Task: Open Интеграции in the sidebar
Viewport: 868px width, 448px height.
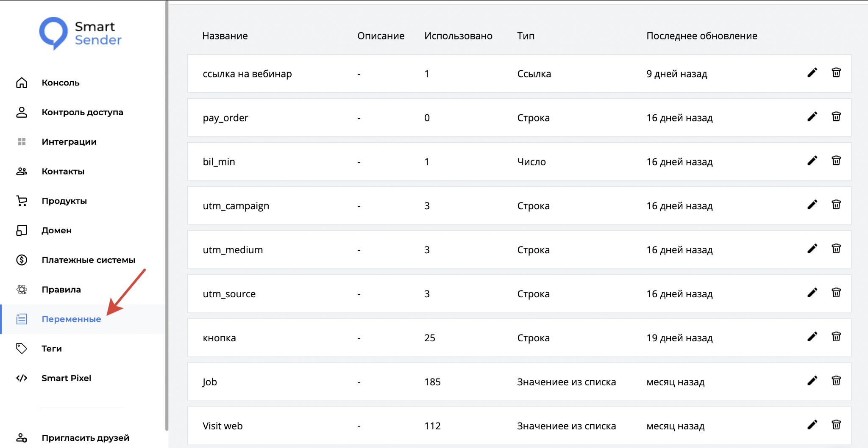Action: click(x=69, y=142)
